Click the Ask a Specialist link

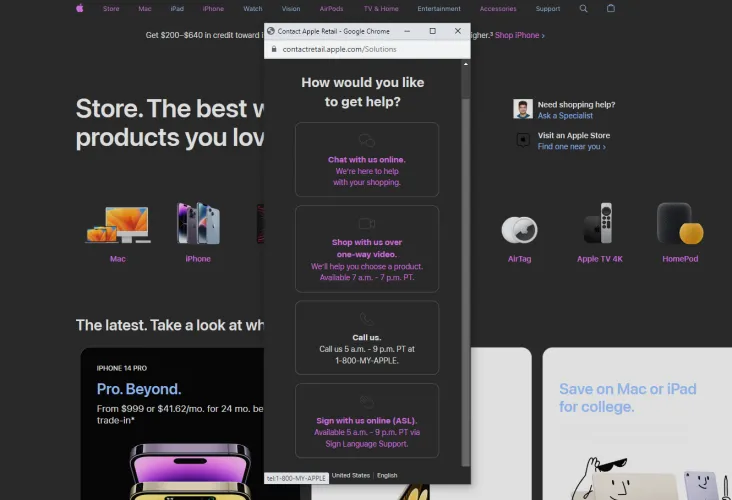tap(565, 116)
